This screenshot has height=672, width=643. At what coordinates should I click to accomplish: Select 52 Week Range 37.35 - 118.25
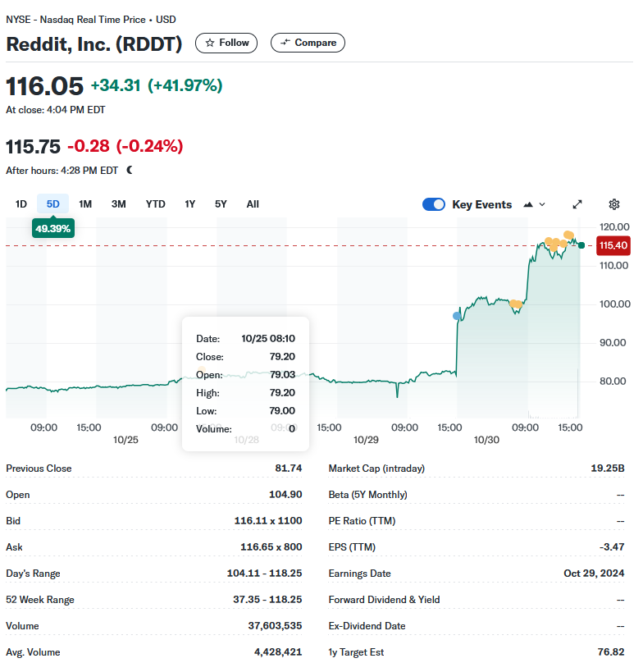[x=267, y=599]
